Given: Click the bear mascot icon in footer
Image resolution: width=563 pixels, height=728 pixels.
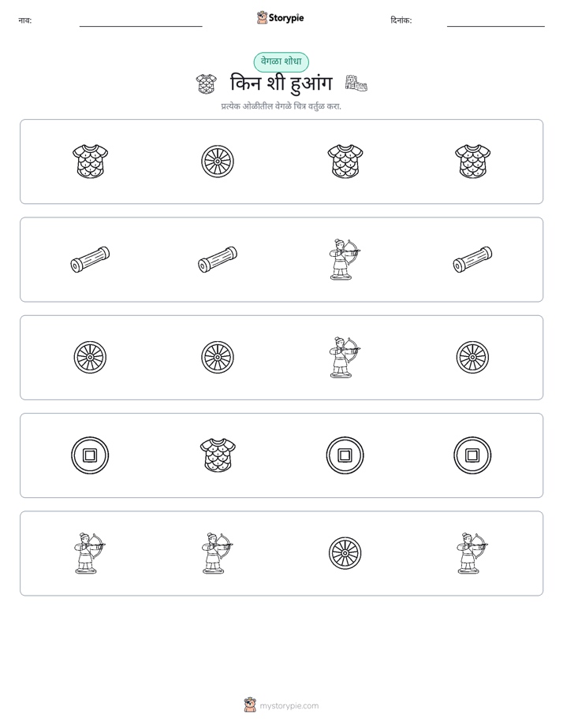Looking at the screenshot, I should pos(250,705).
